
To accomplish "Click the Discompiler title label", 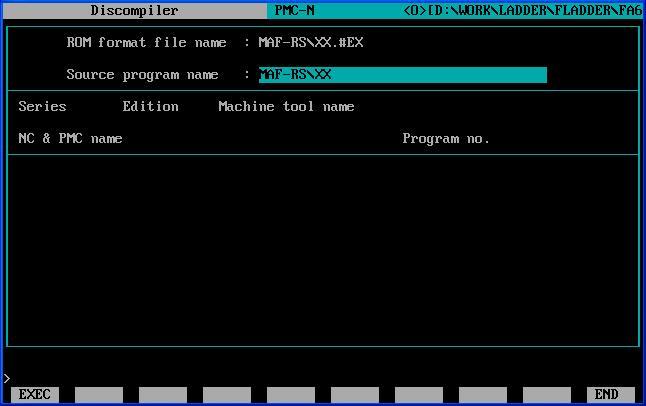I will point(134,10).
